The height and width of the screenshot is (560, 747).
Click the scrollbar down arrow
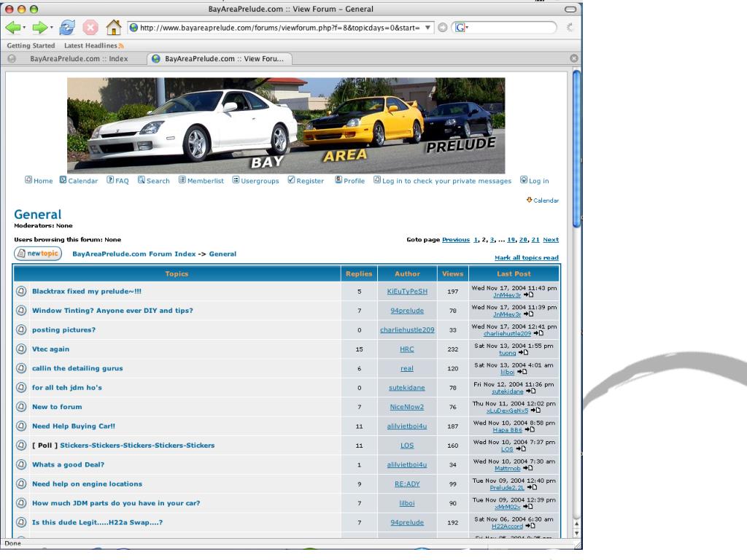pyautogui.click(x=576, y=533)
